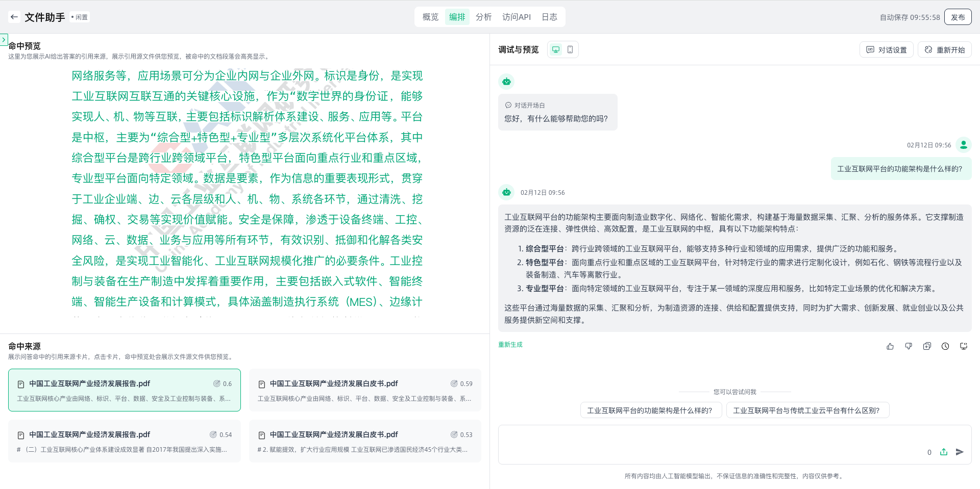The image size is (980, 489).
Task: Open the 访问API tab
Action: point(516,17)
